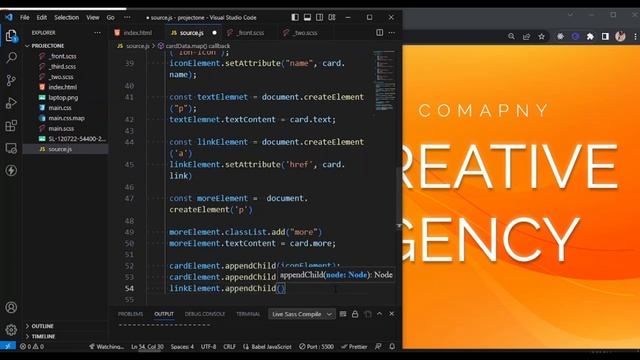Image resolution: width=640 pixels, height=360 pixels.
Task: Switch to the Problems panel tab
Action: click(131, 314)
